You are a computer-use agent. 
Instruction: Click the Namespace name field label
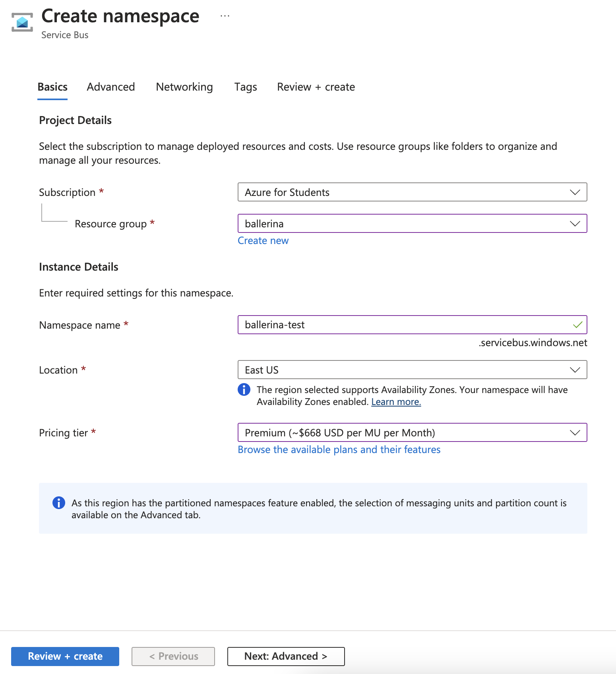click(79, 325)
